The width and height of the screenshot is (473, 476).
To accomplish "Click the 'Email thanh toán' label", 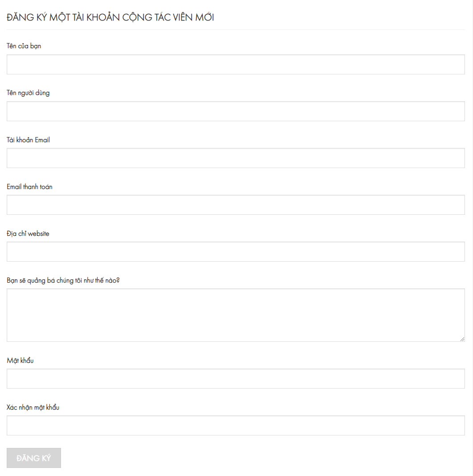I will coord(29,187).
